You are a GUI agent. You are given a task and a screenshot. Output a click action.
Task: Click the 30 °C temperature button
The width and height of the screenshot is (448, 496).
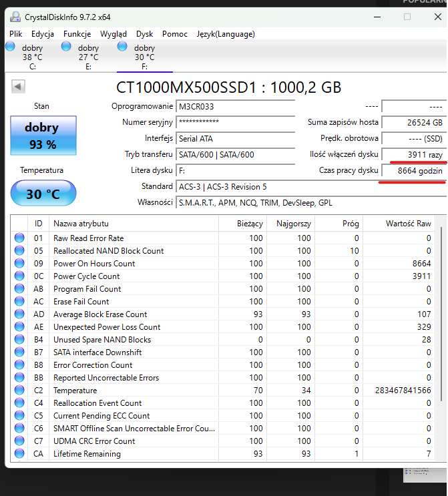tap(43, 194)
